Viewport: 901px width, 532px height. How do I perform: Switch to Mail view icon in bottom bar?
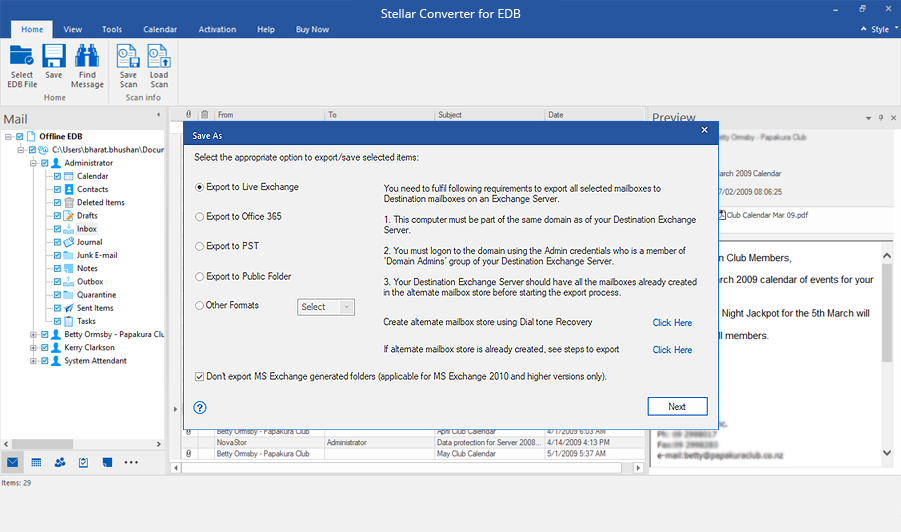13,462
